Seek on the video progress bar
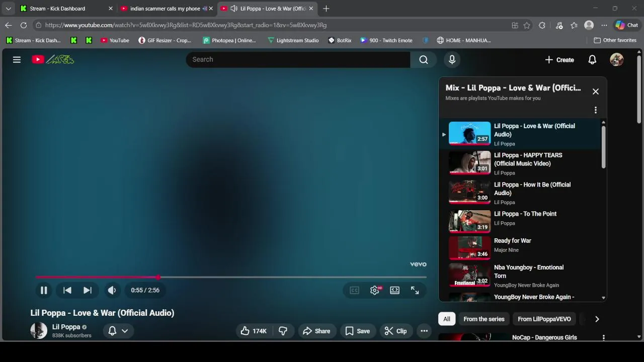644x362 pixels. tap(231, 277)
